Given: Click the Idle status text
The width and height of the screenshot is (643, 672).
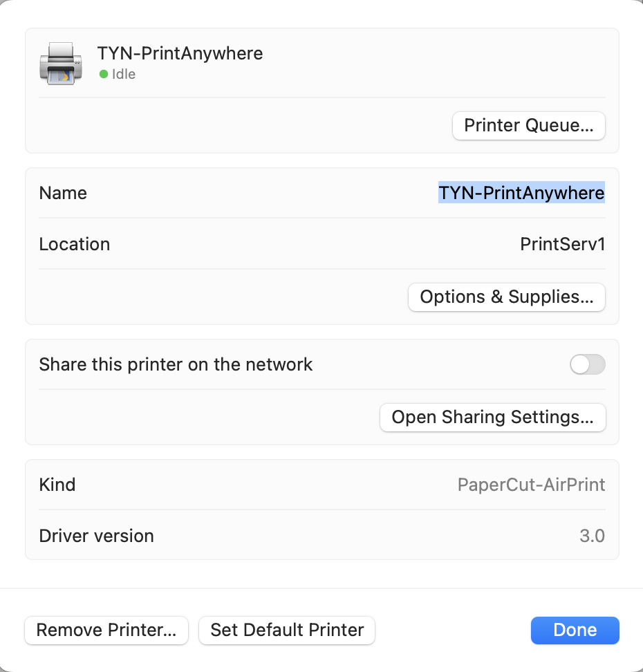Looking at the screenshot, I should pos(124,74).
